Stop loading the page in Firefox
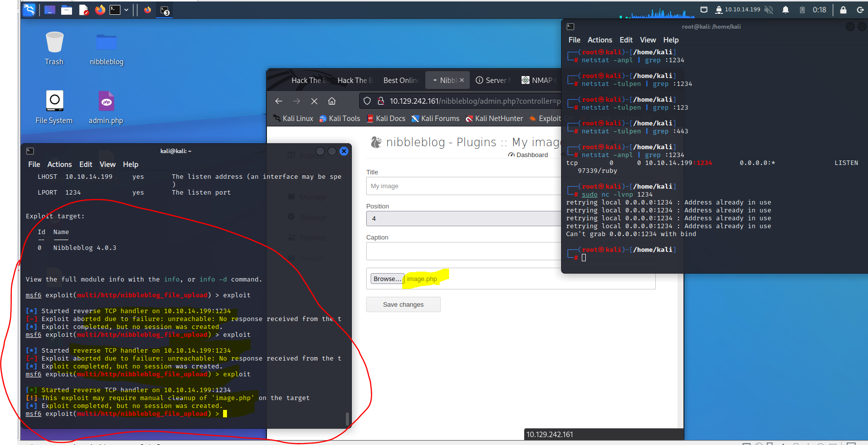 click(314, 101)
